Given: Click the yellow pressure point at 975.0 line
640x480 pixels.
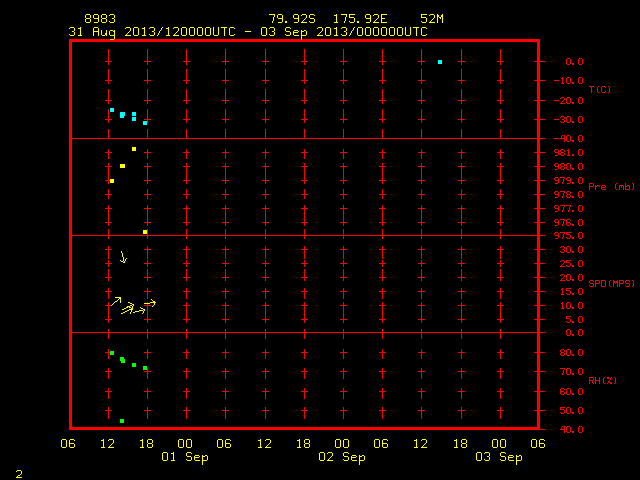Looking at the screenshot, I should click(145, 232).
